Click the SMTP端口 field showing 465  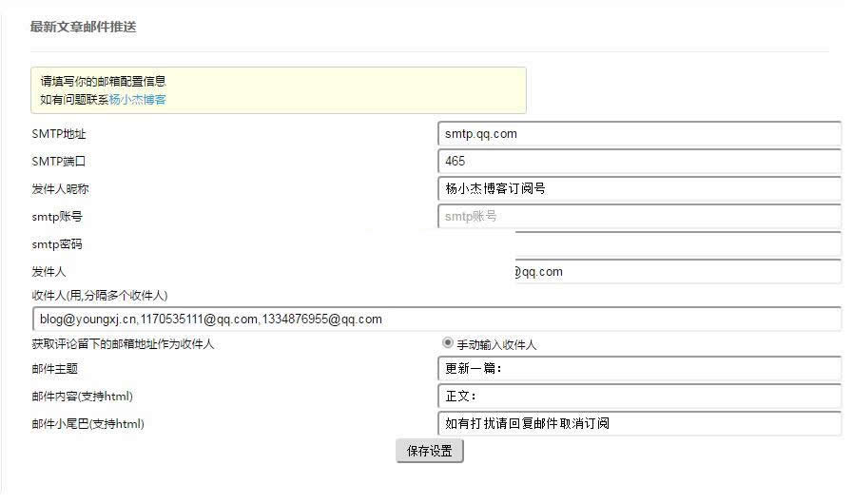pos(639,161)
